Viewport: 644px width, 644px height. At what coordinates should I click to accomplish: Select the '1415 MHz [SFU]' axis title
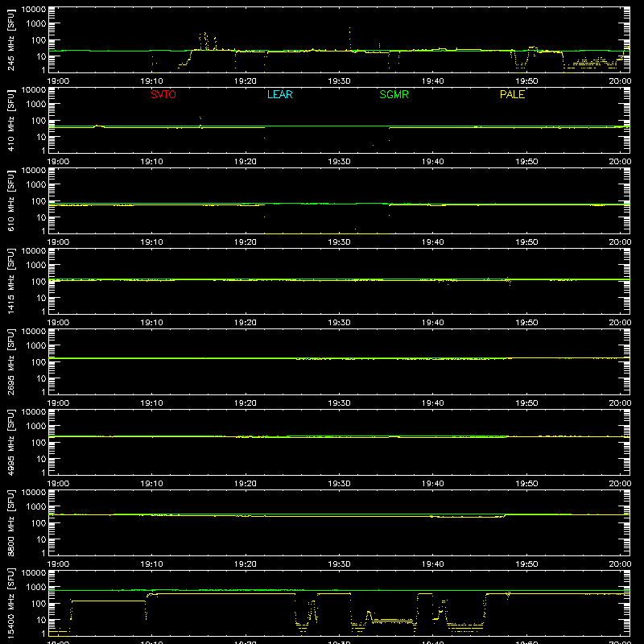point(10,281)
